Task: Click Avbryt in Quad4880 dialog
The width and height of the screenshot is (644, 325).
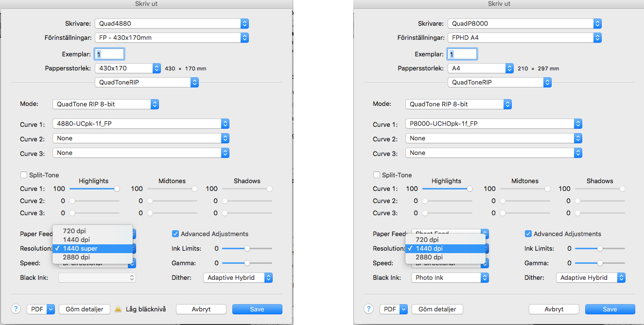Action: 201,309
